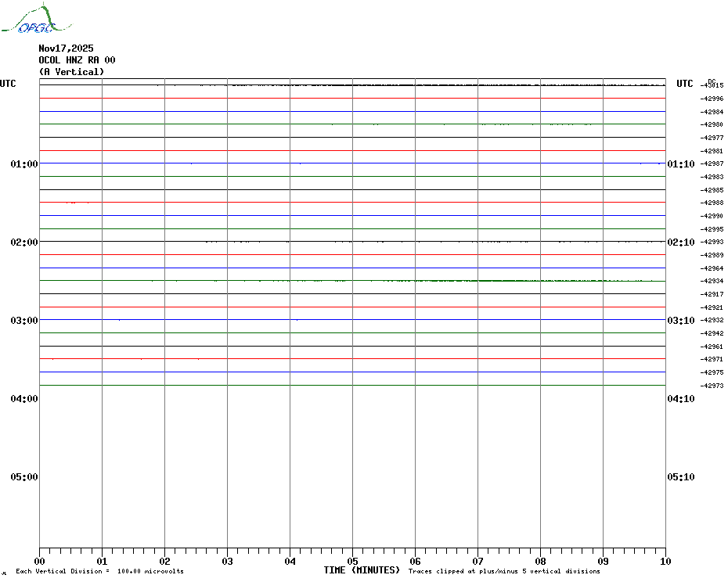Click the TIME (MINUTES) axis title
The image size is (728, 582).
click(362, 570)
